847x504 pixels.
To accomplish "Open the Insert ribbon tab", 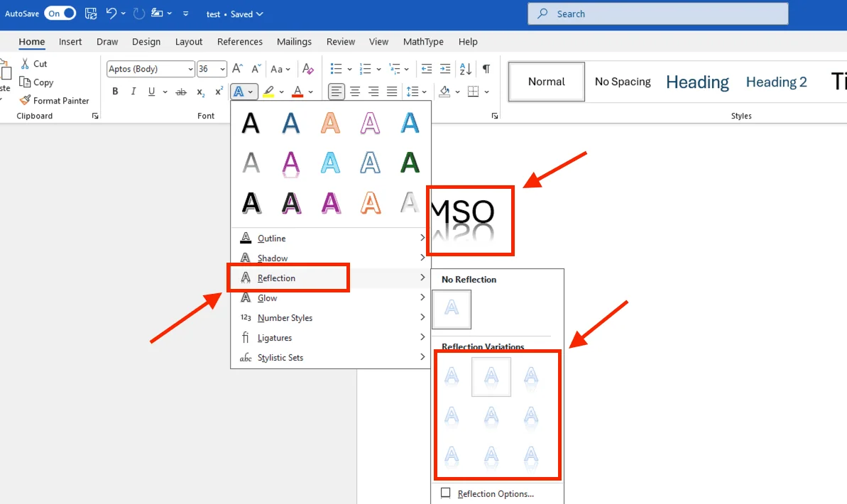I will coord(70,42).
